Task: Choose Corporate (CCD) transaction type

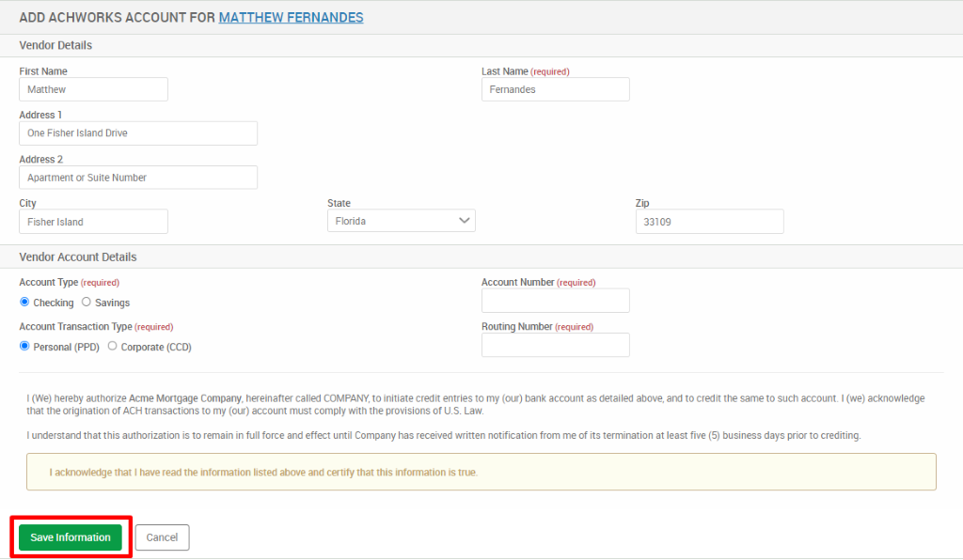Action: click(x=112, y=346)
